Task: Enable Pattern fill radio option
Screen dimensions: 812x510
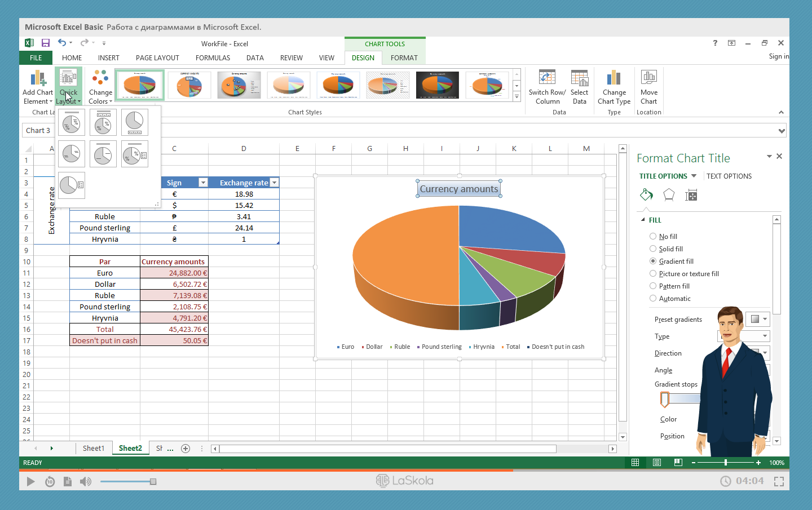Action: (653, 286)
